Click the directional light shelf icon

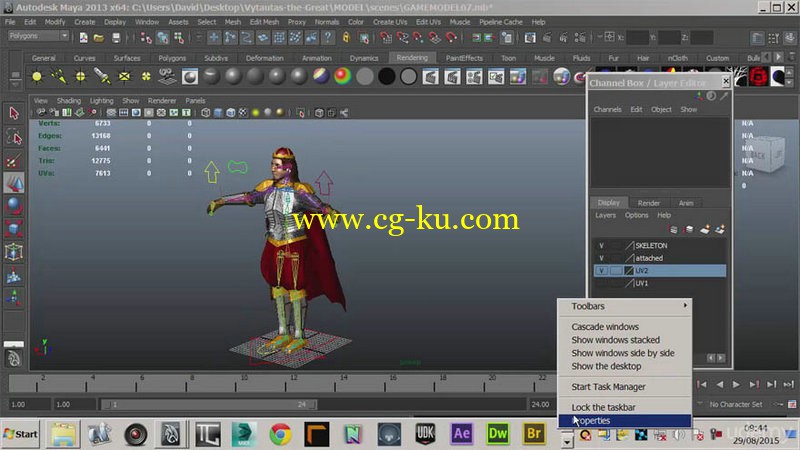coord(59,77)
